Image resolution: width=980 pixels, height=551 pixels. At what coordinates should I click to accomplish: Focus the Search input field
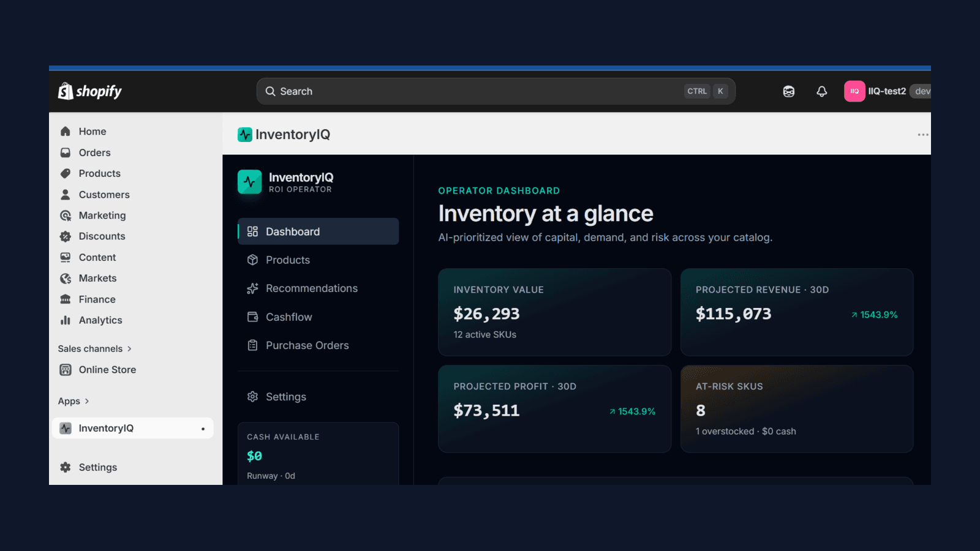point(496,91)
